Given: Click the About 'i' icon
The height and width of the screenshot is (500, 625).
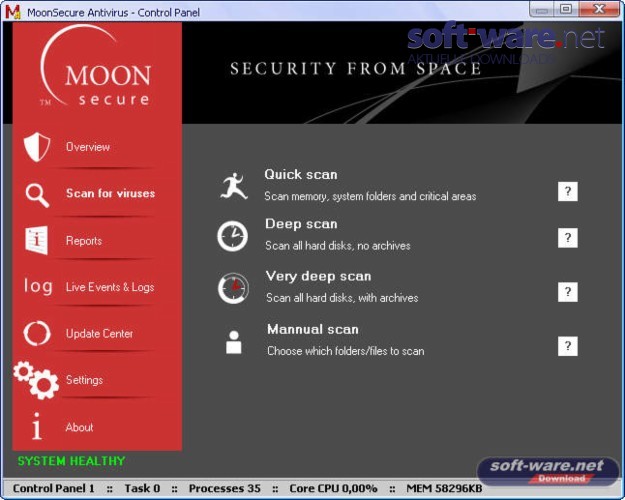Looking at the screenshot, I should pyautogui.click(x=37, y=426).
